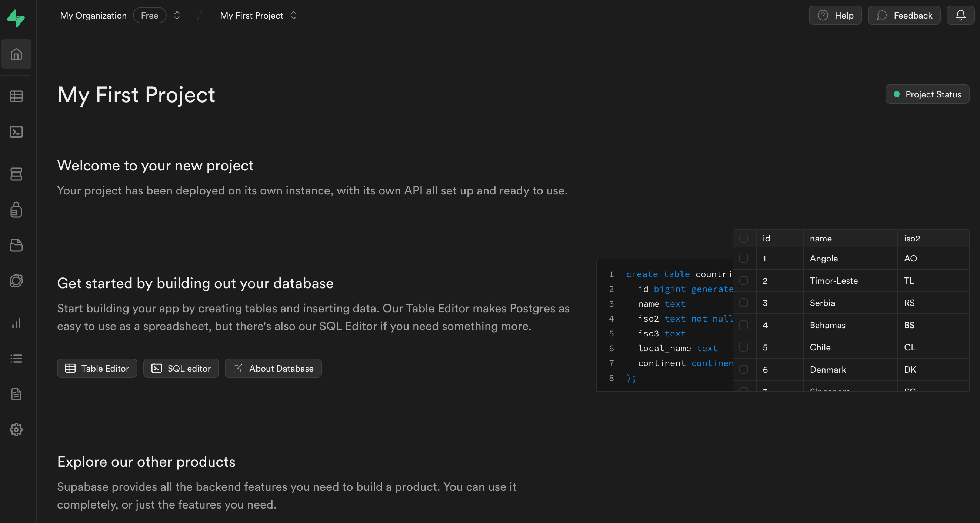
Task: Open the About Database link
Action: coord(273,368)
